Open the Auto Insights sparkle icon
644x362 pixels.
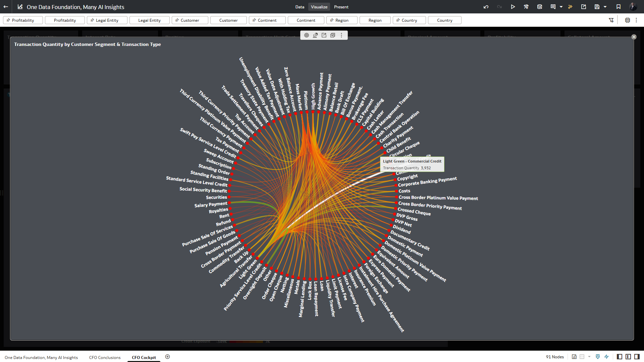[570, 7]
